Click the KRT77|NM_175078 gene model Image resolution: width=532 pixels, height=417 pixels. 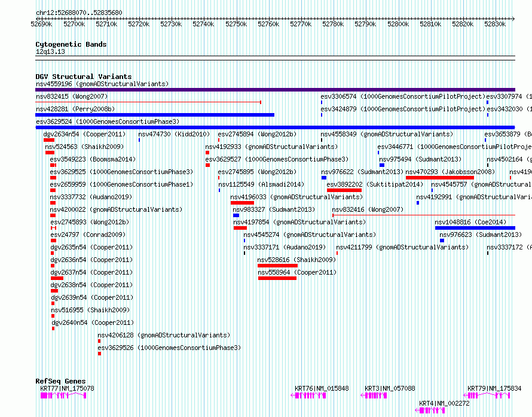click(x=63, y=395)
